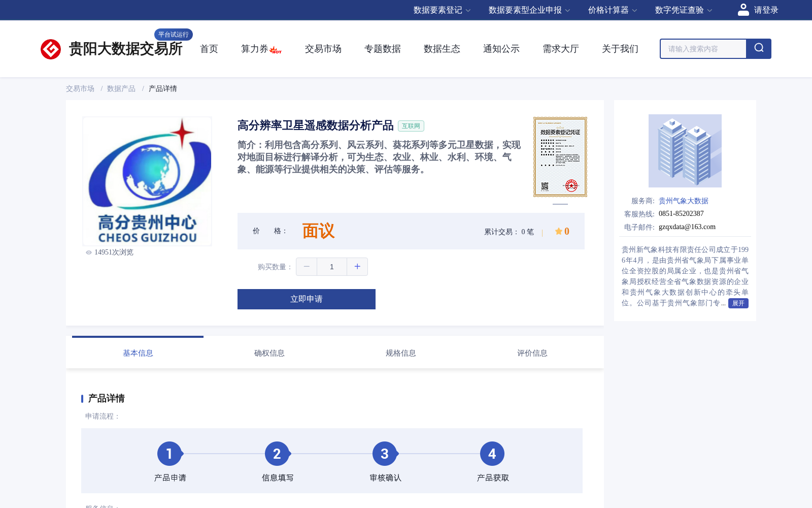Click the star rating icon
This screenshot has height=508, width=812.
tap(558, 231)
